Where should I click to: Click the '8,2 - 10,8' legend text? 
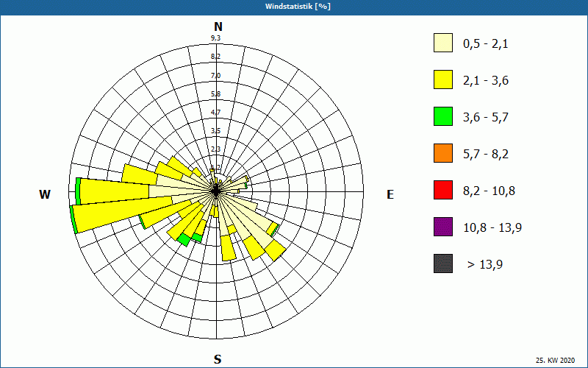489,191
